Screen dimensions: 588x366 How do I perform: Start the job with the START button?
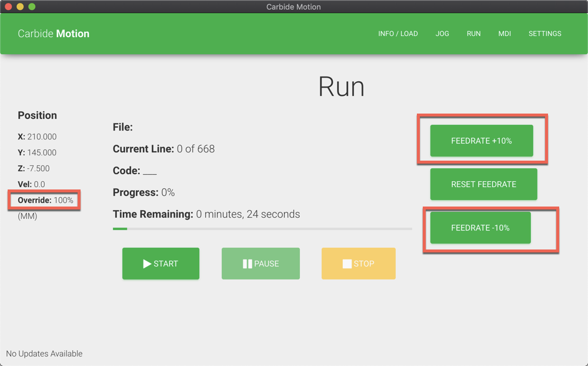coord(161,264)
